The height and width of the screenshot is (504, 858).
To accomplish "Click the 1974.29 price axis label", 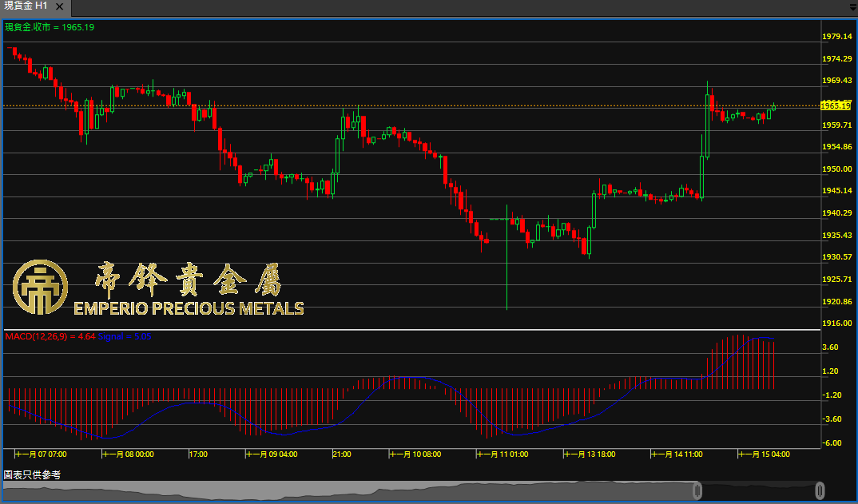I will (x=837, y=58).
